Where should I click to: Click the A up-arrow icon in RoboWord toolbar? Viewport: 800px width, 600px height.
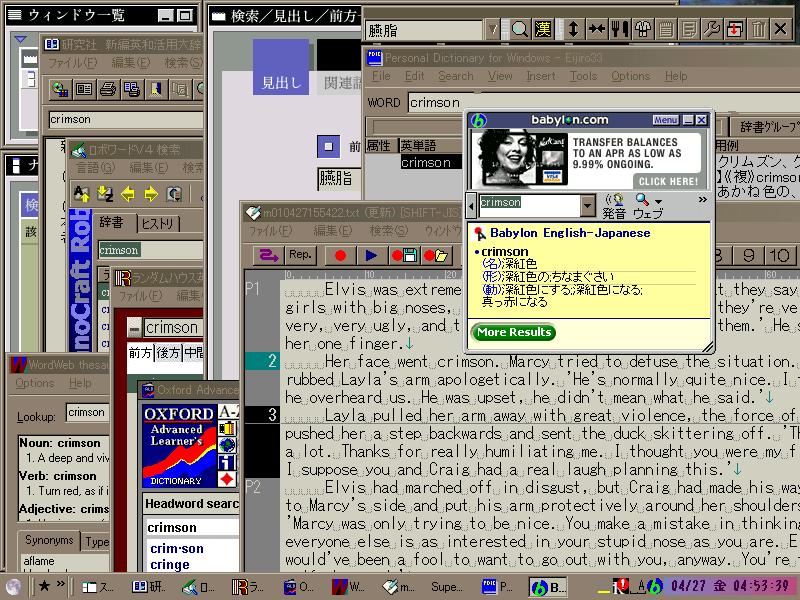[82, 194]
